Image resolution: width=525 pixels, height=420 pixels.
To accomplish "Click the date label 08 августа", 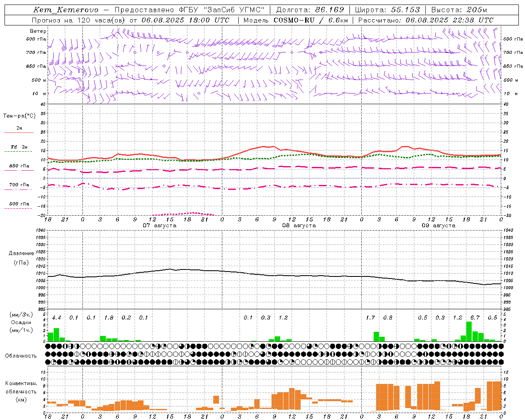I will click(x=299, y=226).
